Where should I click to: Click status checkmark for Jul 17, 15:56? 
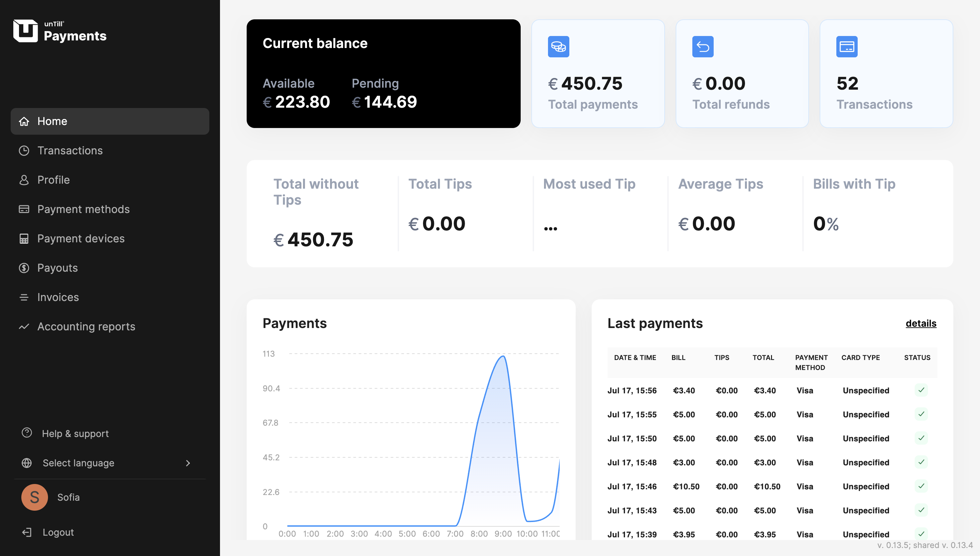click(921, 390)
